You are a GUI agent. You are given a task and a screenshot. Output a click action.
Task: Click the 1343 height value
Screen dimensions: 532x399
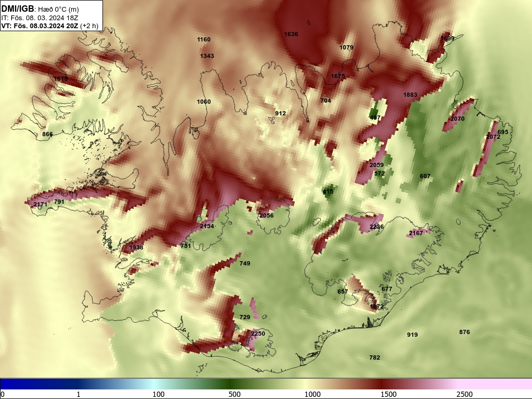[207, 56]
